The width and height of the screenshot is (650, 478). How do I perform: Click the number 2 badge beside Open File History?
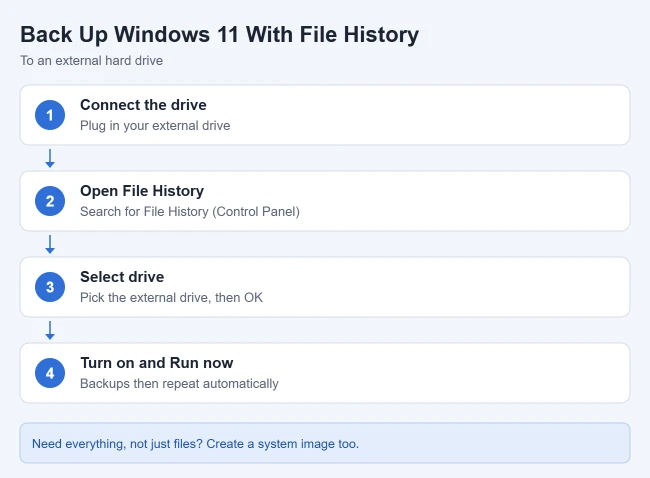click(x=50, y=201)
